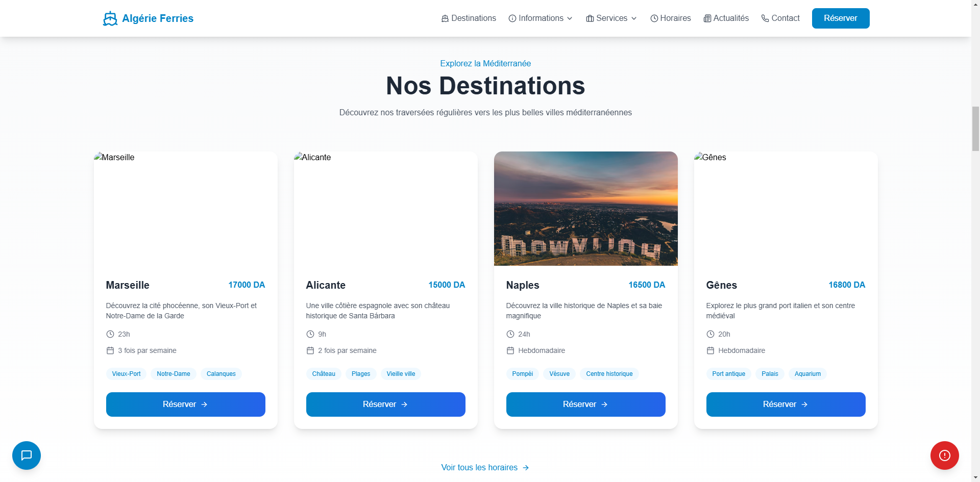Click the header Réserver button
This screenshot has width=980, height=482.
click(x=841, y=18)
